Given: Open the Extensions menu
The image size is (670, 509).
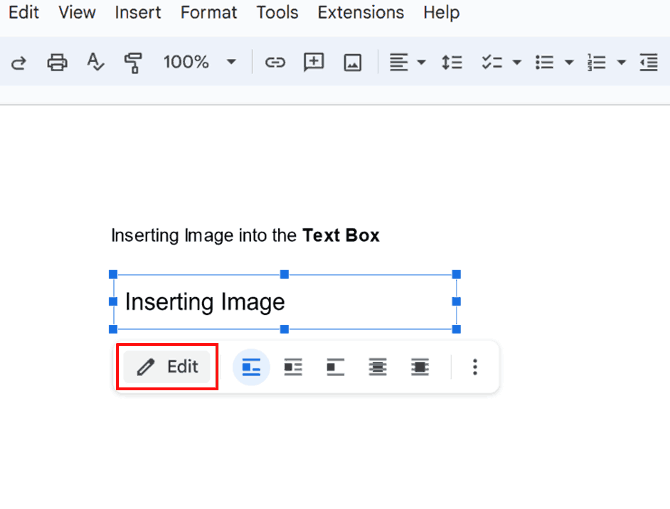Looking at the screenshot, I should 360,13.
